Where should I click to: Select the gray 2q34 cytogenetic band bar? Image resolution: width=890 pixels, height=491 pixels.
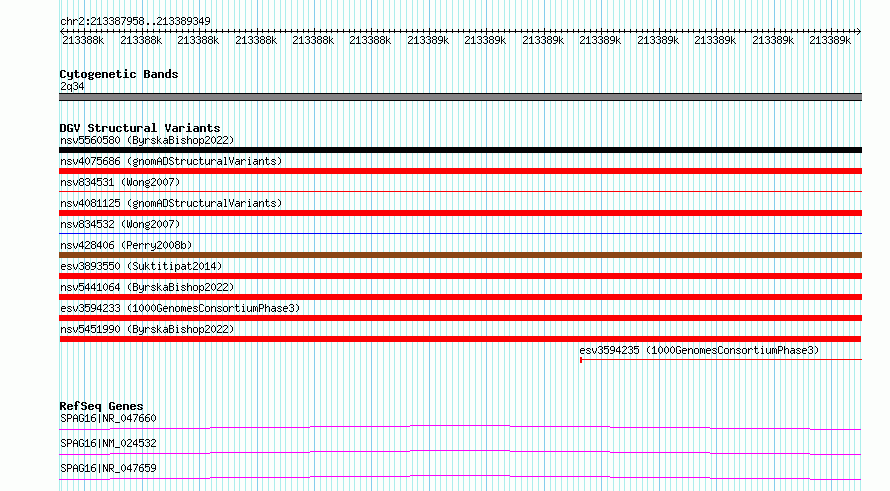(460, 97)
